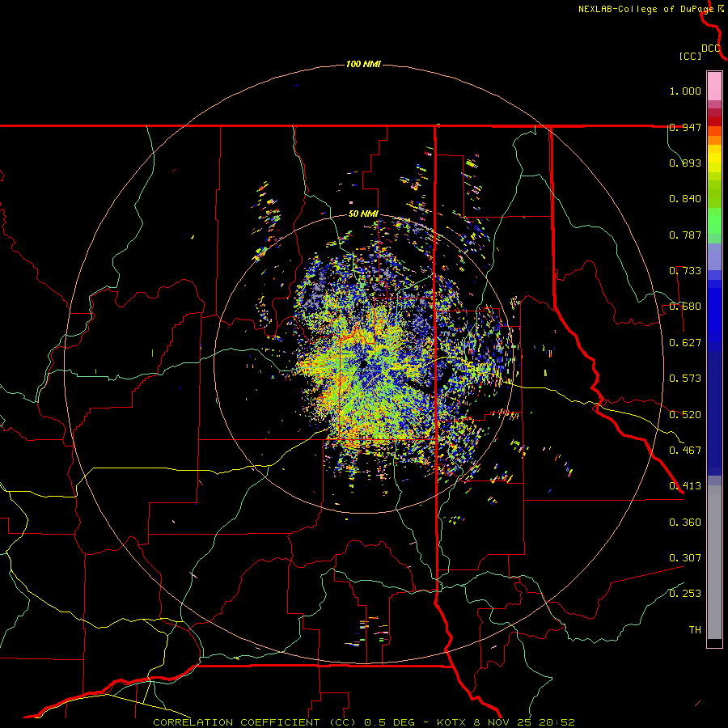This screenshot has height=728, width=728.
Task: Click the [CC] units label above the color bar
Action: tap(690, 56)
